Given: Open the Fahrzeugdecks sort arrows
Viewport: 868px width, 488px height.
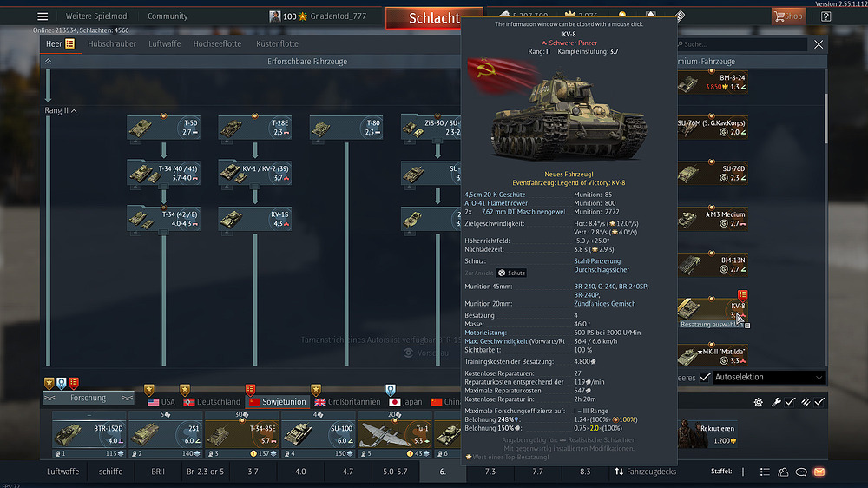Looking at the screenshot, I should tap(619, 472).
